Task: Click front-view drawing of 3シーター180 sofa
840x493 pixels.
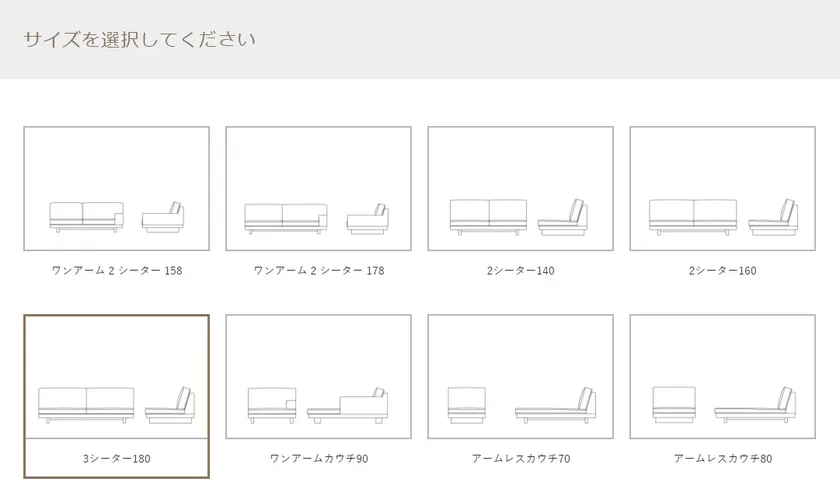Action: click(x=86, y=405)
